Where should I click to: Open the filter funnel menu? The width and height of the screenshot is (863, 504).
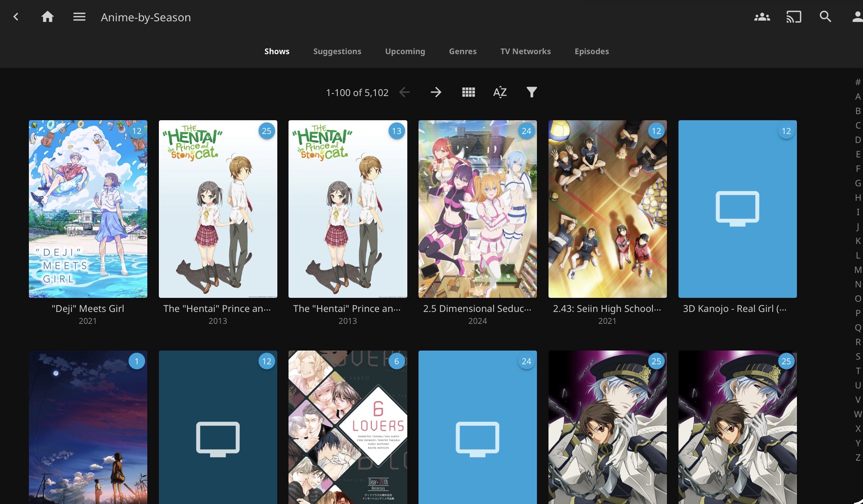(x=532, y=92)
